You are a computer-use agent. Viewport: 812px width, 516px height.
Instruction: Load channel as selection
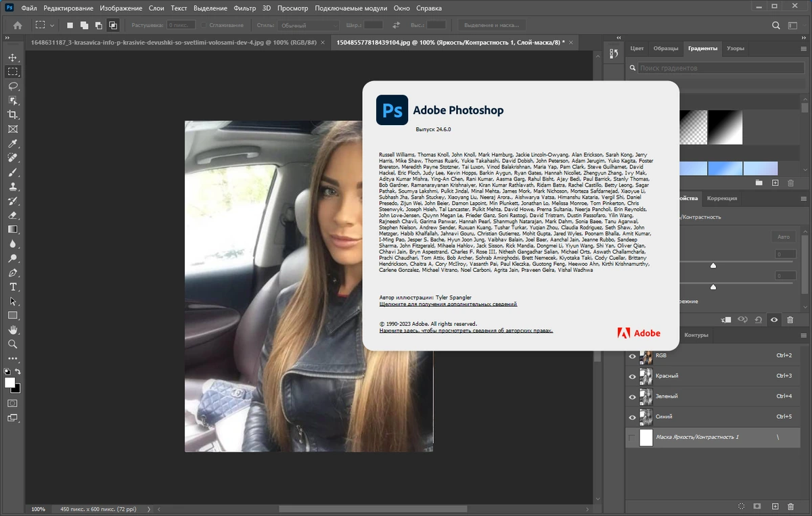[742, 506]
